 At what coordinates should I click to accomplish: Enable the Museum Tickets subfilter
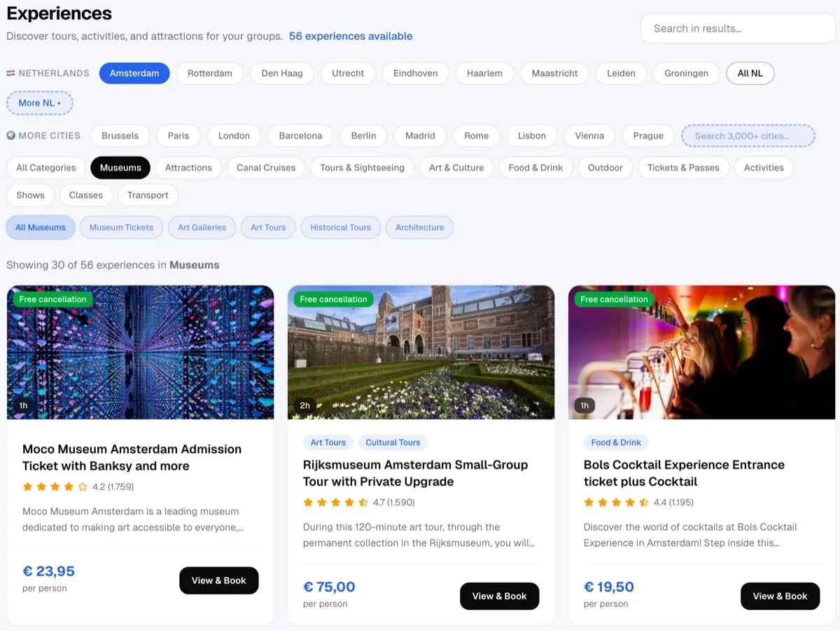click(121, 227)
